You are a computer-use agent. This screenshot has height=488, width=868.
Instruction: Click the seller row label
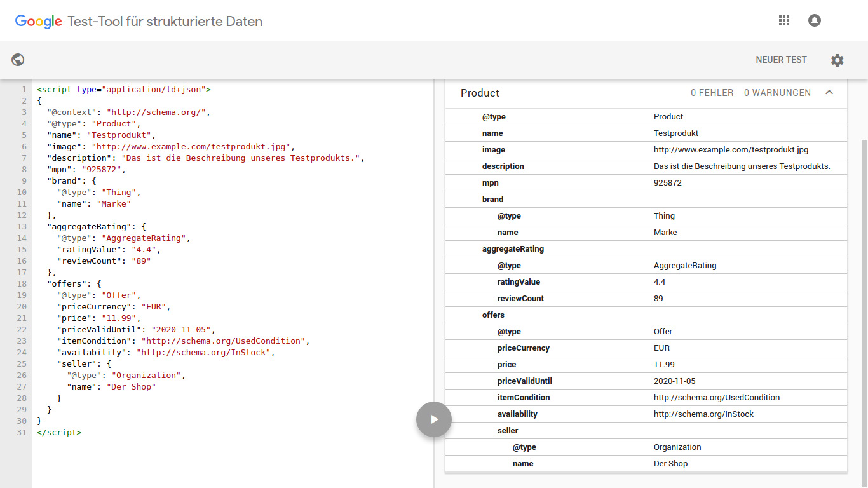[508, 431]
